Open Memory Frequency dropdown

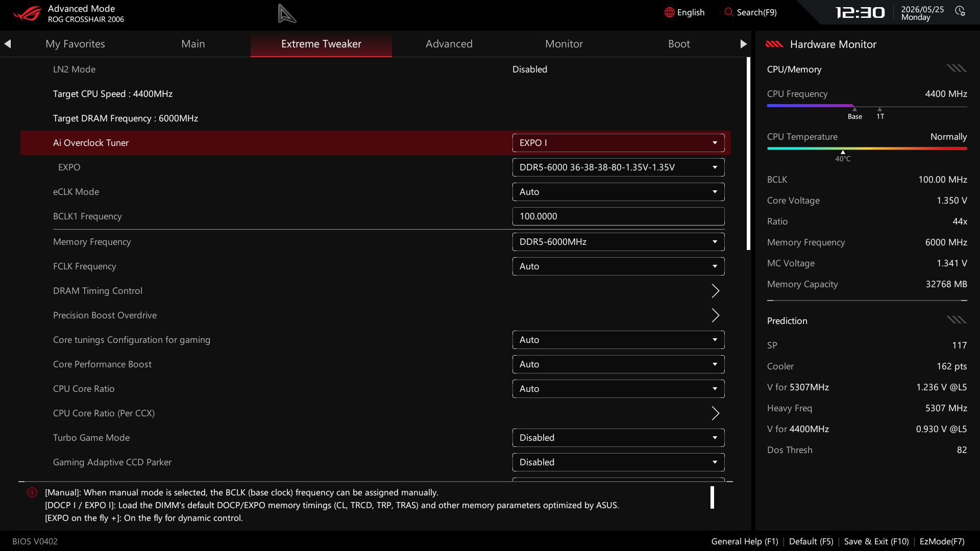[x=618, y=242]
